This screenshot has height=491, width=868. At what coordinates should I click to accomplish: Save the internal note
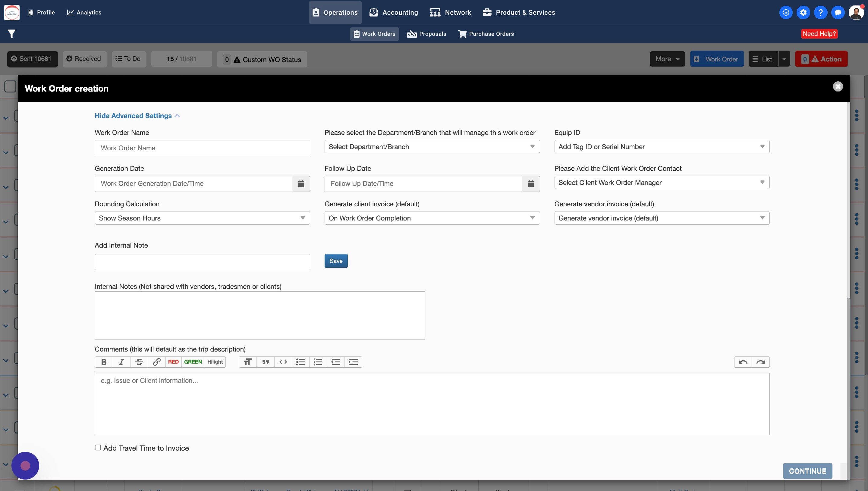click(336, 261)
